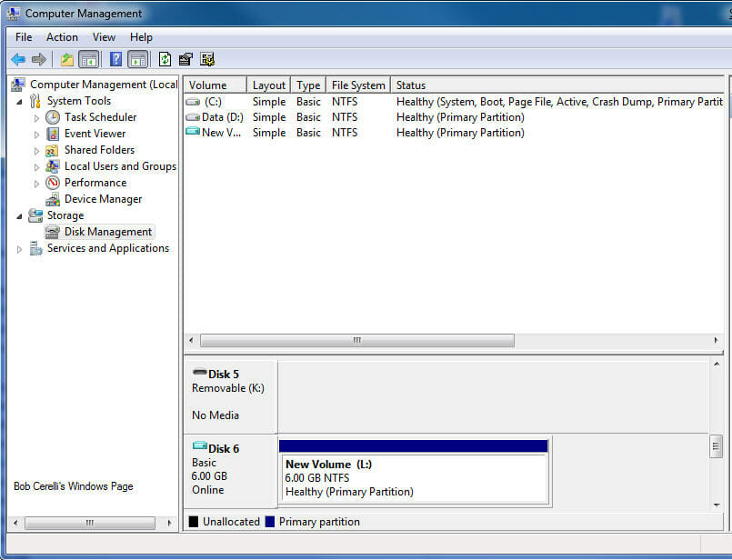Sort volumes by File System column header
The height and width of the screenshot is (560, 732).
coord(357,85)
